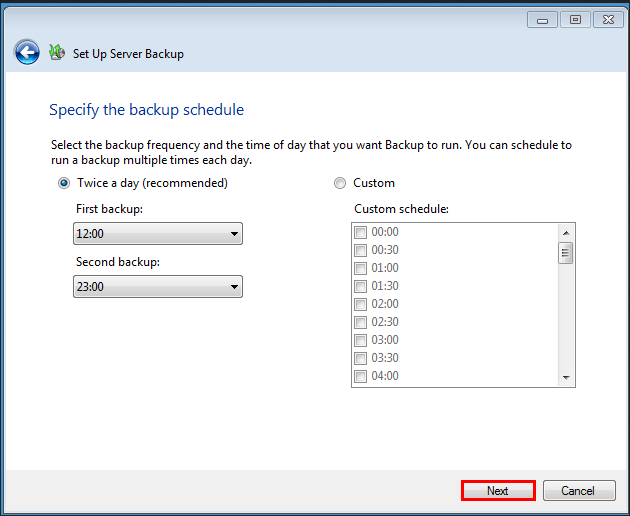
Task: Click the custom schedule scrollbar thumb
Action: coord(566,253)
